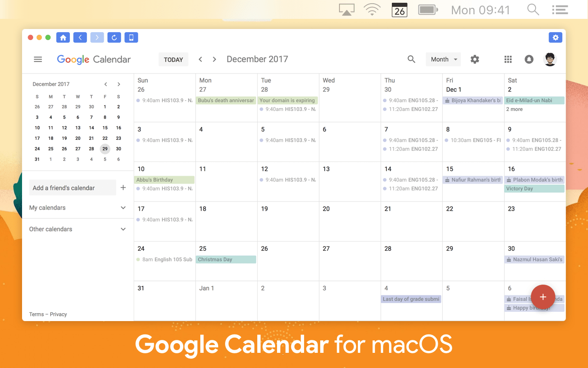Open the Google apps grid

coord(508,59)
